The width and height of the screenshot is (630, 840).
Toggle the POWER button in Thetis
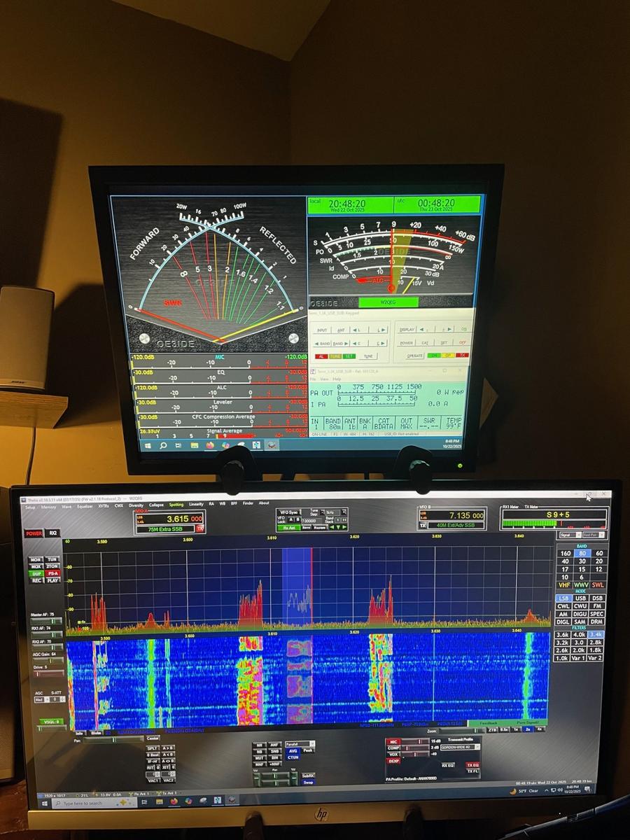(34, 533)
